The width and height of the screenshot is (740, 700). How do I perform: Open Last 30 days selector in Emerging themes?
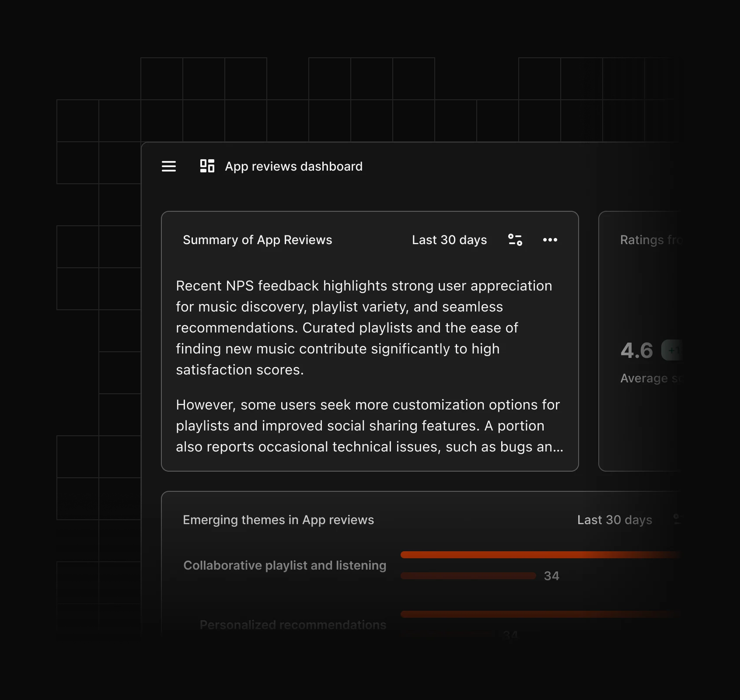(614, 520)
